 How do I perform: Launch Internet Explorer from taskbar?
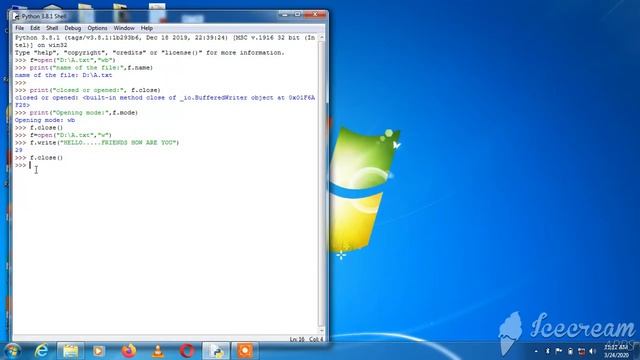(41, 351)
